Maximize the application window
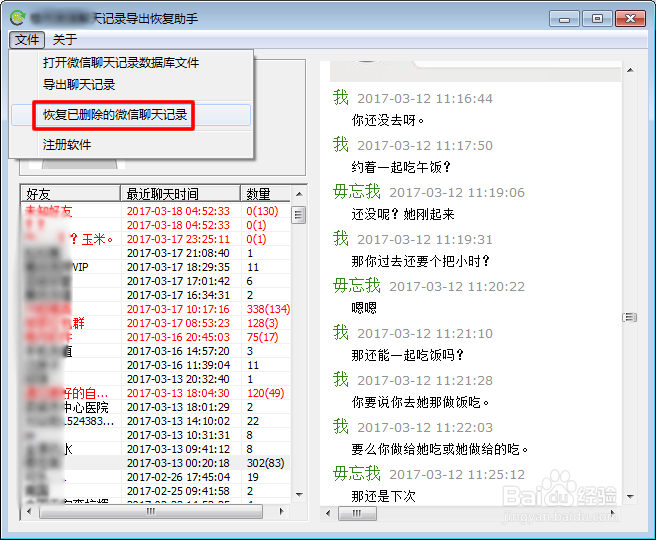Viewport: 656px width, 540px height. coord(597,19)
